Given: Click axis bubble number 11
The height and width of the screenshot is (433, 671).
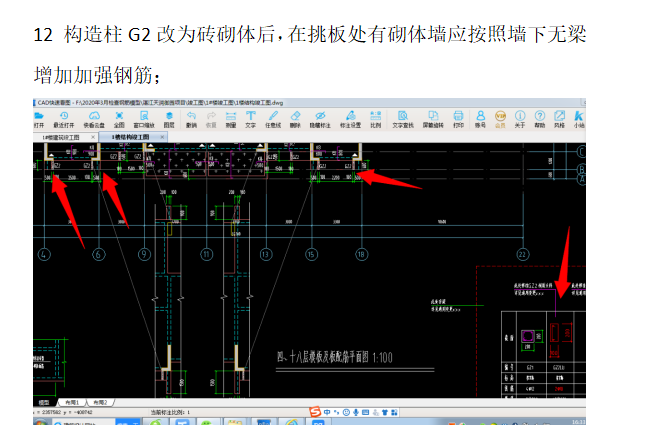Looking at the screenshot, I should pos(207,255).
